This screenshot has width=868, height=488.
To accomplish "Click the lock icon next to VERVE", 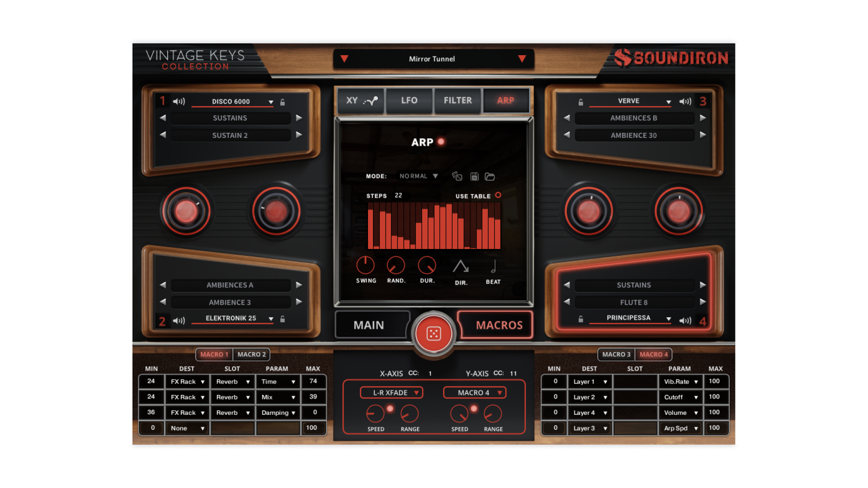I will point(580,101).
